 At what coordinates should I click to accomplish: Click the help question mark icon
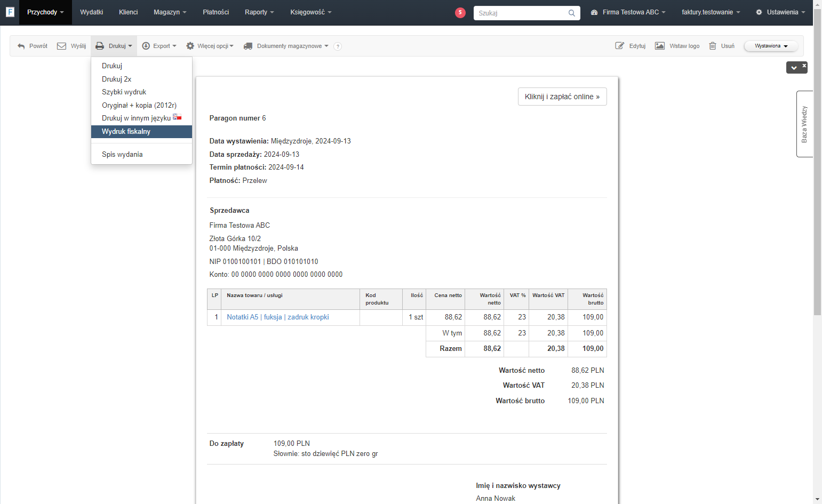point(338,46)
